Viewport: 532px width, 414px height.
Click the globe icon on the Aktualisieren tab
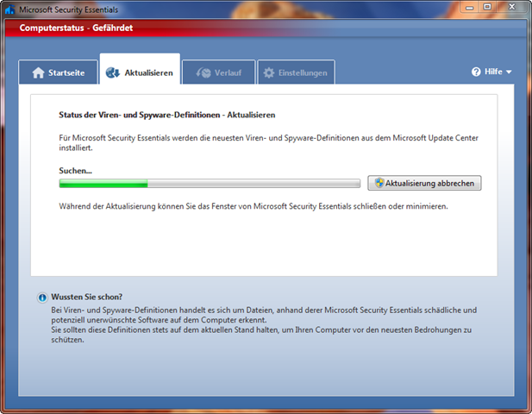[112, 72]
